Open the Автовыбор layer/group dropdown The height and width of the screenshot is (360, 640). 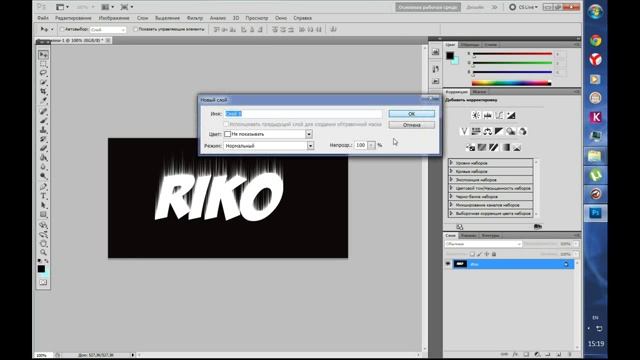coord(108,29)
